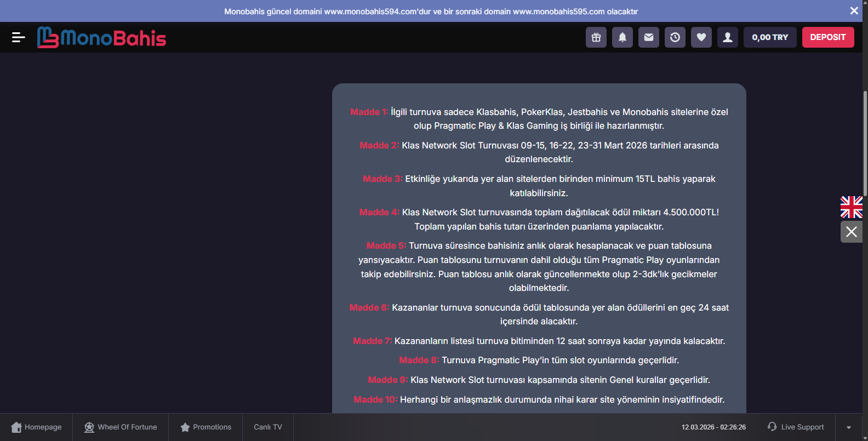The image size is (868, 441).
Task: Open Live Support chat
Action: click(796, 427)
